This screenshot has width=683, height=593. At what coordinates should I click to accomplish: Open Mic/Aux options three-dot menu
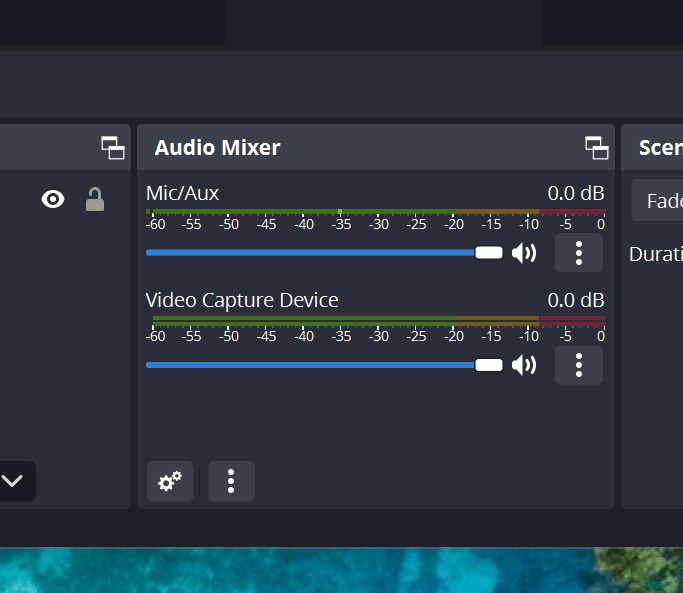[579, 253]
